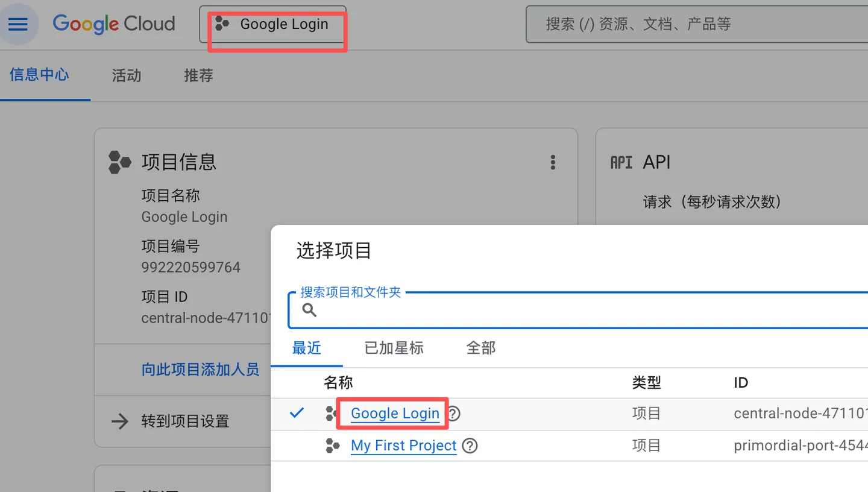Click the API section icon
Image resolution: width=868 pixels, height=492 pixels.
pos(621,161)
